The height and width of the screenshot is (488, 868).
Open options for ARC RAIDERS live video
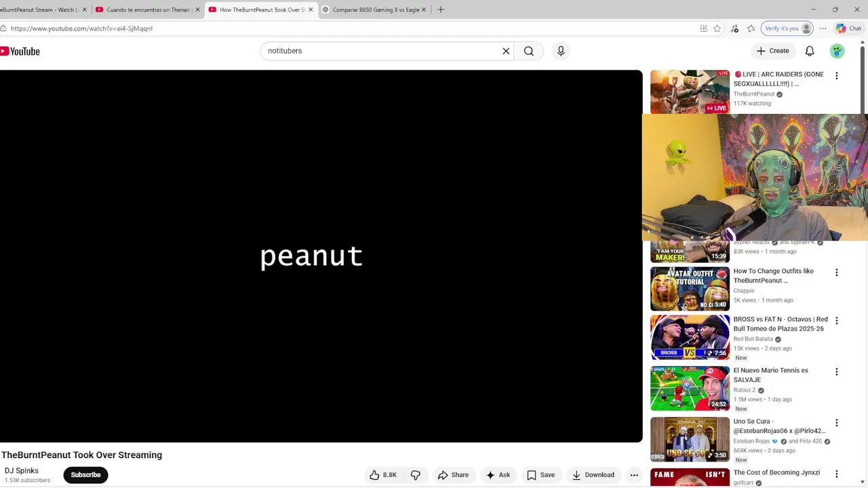click(837, 76)
